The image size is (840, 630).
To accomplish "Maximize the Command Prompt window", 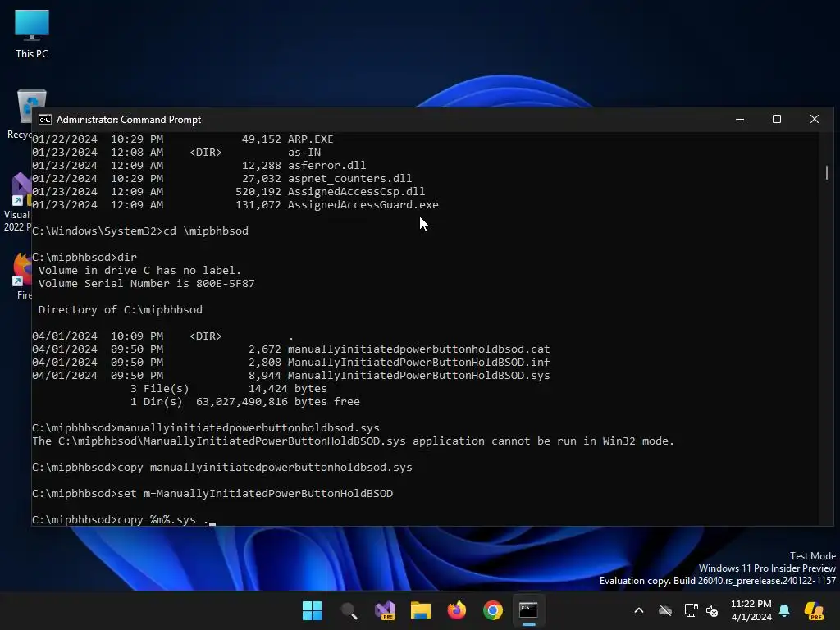I will [777, 119].
